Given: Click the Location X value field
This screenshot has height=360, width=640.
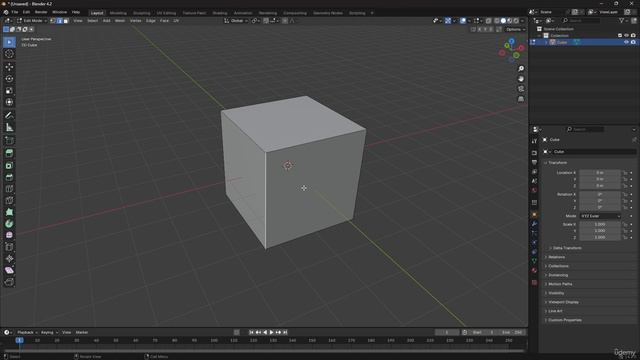Looking at the screenshot, I should (x=600, y=173).
